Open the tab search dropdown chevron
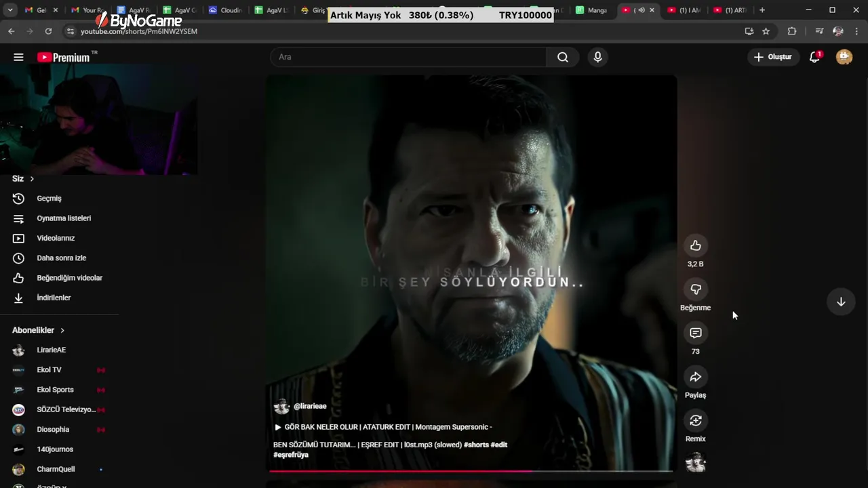The width and height of the screenshot is (868, 488). [x=10, y=10]
